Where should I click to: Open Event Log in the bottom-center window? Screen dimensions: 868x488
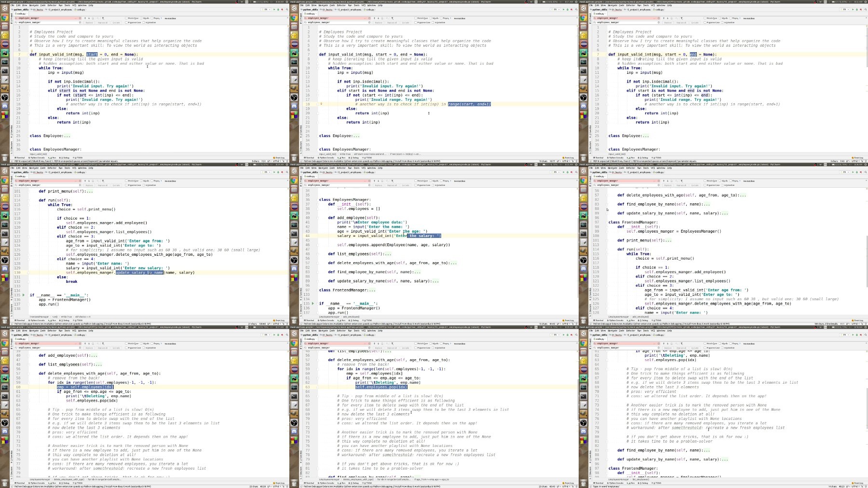click(x=568, y=483)
